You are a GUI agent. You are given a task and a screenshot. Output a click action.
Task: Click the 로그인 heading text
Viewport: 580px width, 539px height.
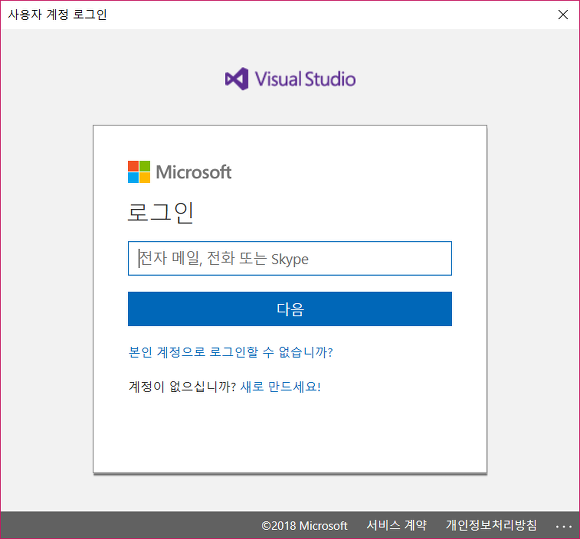[x=161, y=213]
